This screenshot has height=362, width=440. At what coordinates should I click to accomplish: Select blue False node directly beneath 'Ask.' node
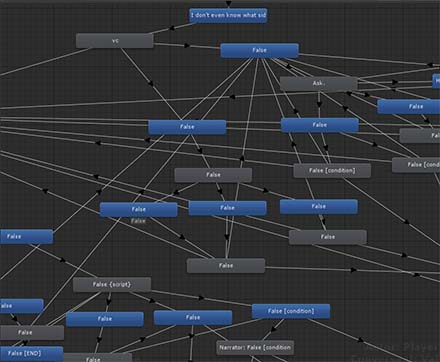click(320, 125)
